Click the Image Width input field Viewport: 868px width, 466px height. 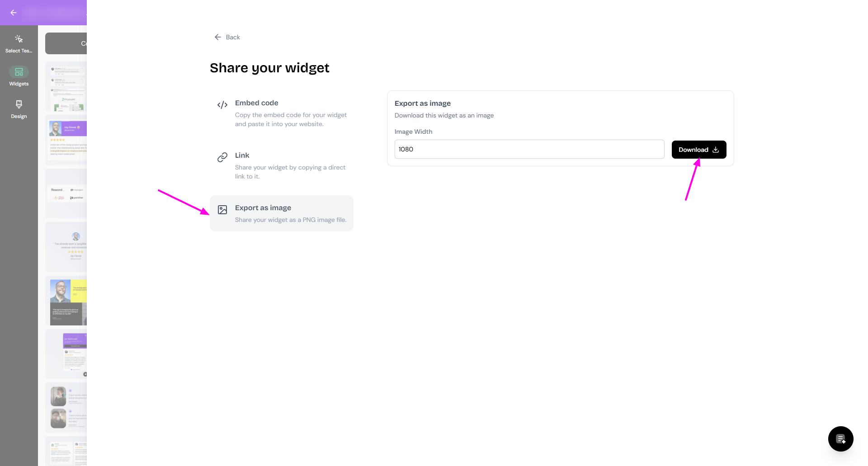pyautogui.click(x=529, y=149)
